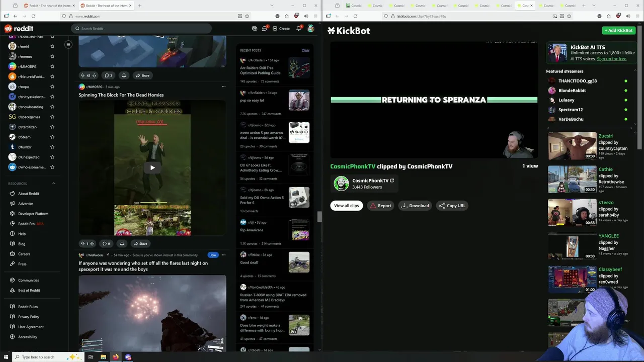Favorite r/tumblr with its star

coord(52,147)
